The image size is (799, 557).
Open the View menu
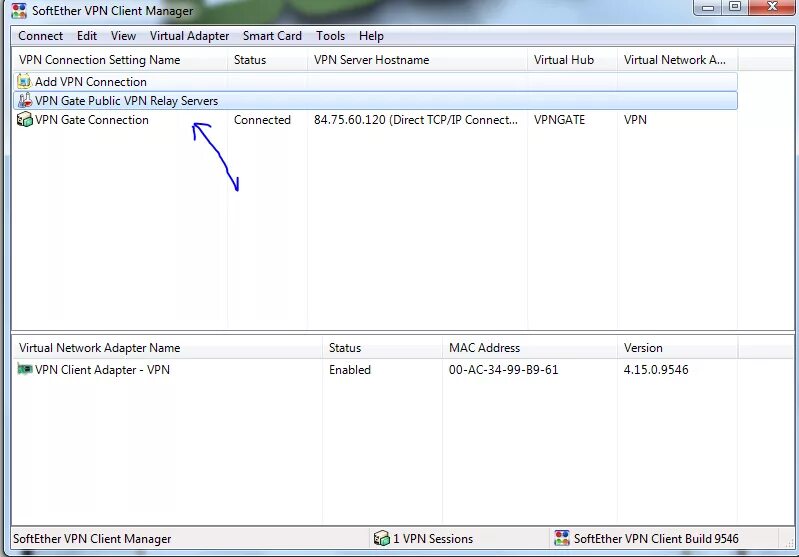123,36
